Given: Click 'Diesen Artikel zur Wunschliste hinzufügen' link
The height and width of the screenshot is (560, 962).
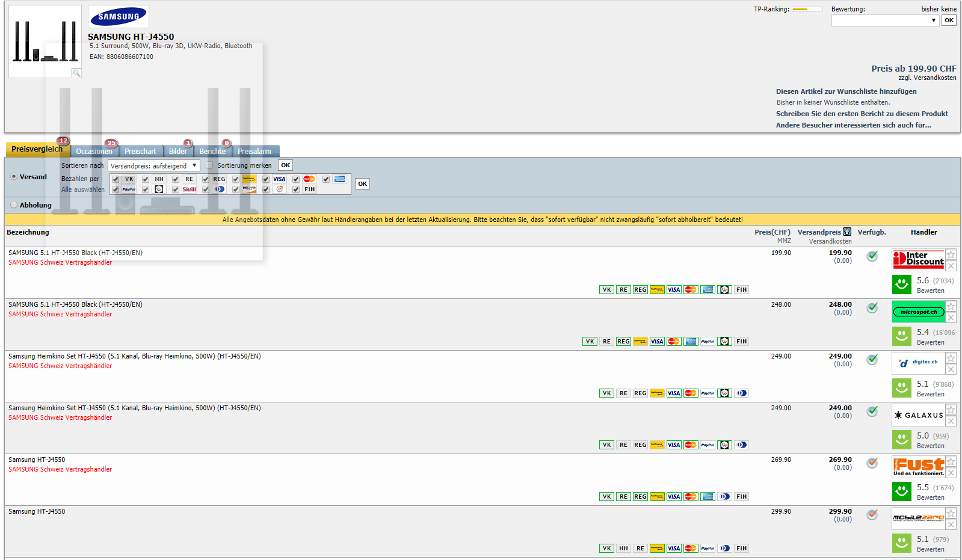Looking at the screenshot, I should [846, 91].
